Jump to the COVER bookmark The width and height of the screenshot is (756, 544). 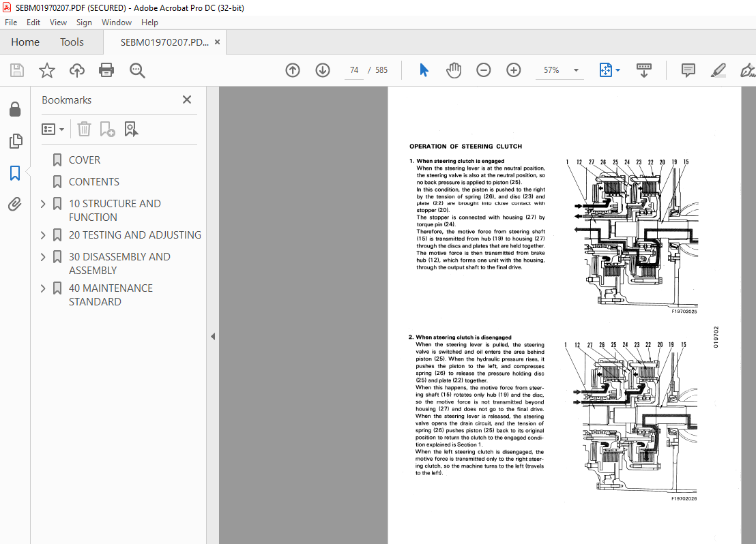coord(85,160)
